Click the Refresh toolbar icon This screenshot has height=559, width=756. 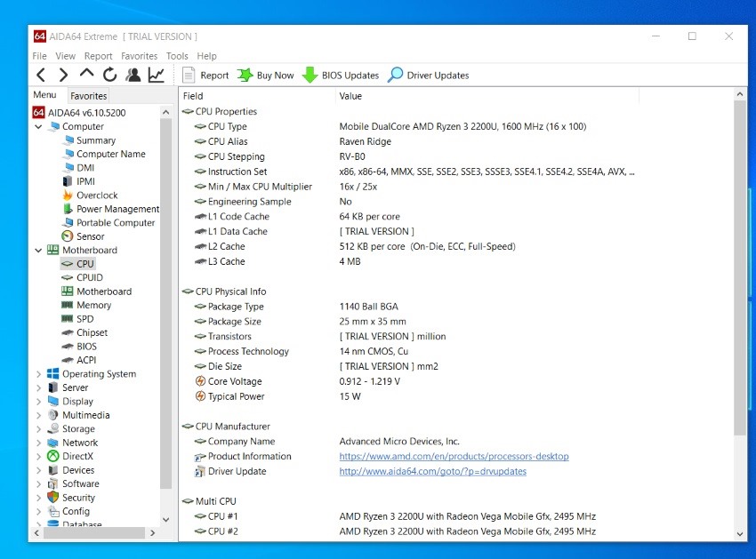[110, 75]
